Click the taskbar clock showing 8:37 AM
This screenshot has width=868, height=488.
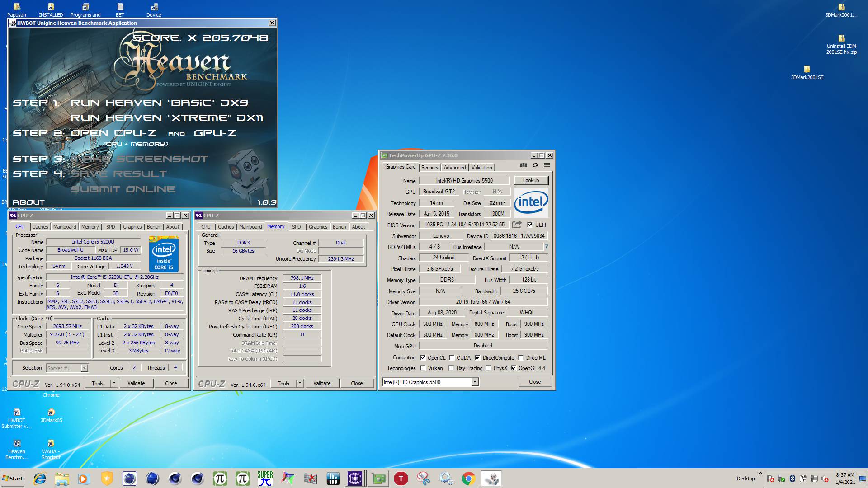click(x=845, y=479)
